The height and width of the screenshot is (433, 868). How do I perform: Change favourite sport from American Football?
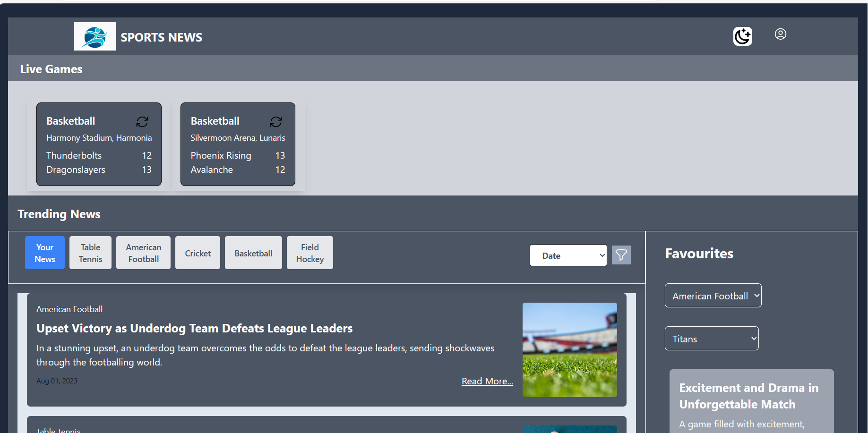[x=713, y=295]
